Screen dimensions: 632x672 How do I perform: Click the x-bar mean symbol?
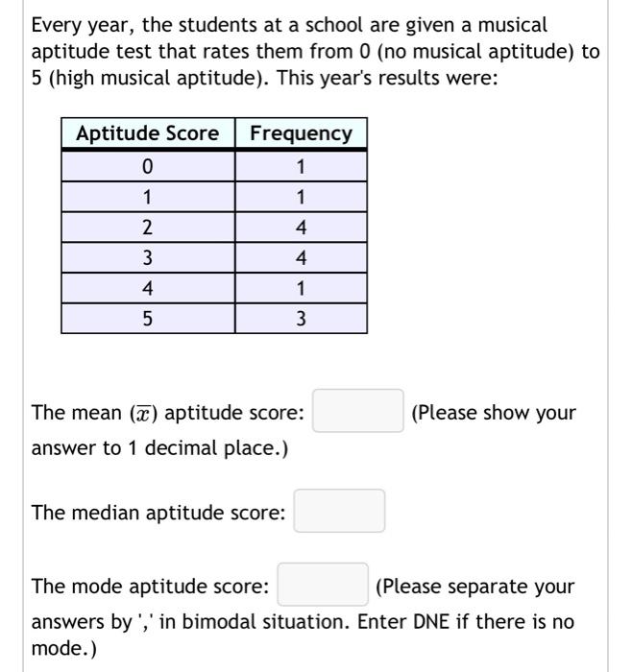pyautogui.click(x=143, y=414)
